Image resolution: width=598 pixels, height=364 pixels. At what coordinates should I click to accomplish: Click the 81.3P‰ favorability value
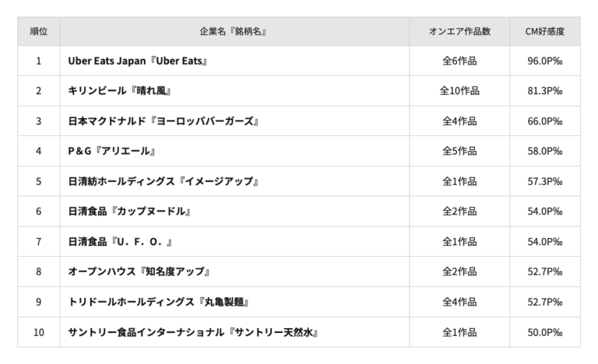coord(545,91)
